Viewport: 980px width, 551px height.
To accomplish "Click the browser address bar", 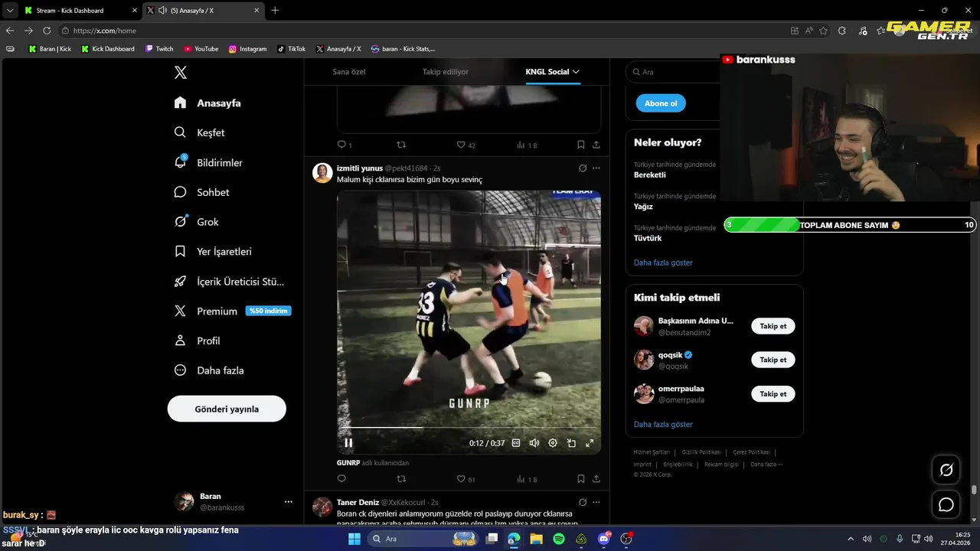I will click(x=421, y=31).
